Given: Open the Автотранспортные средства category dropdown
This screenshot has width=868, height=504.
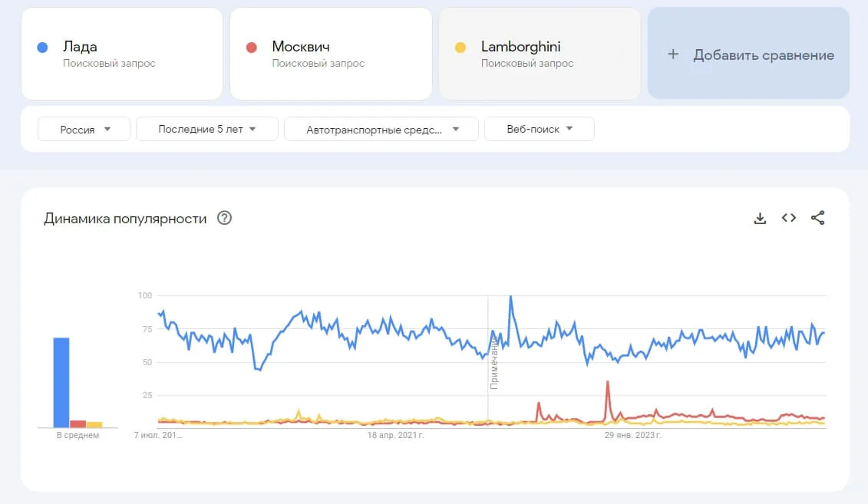Looking at the screenshot, I should pos(381,130).
